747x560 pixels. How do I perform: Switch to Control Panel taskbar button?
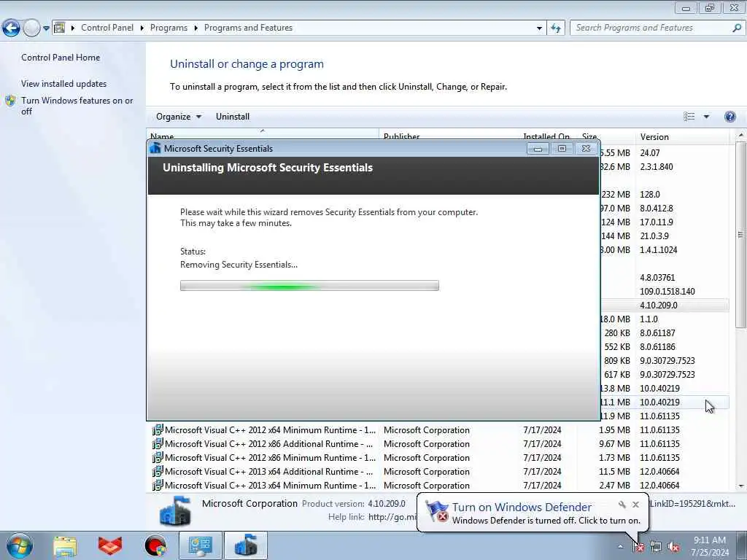click(200, 545)
